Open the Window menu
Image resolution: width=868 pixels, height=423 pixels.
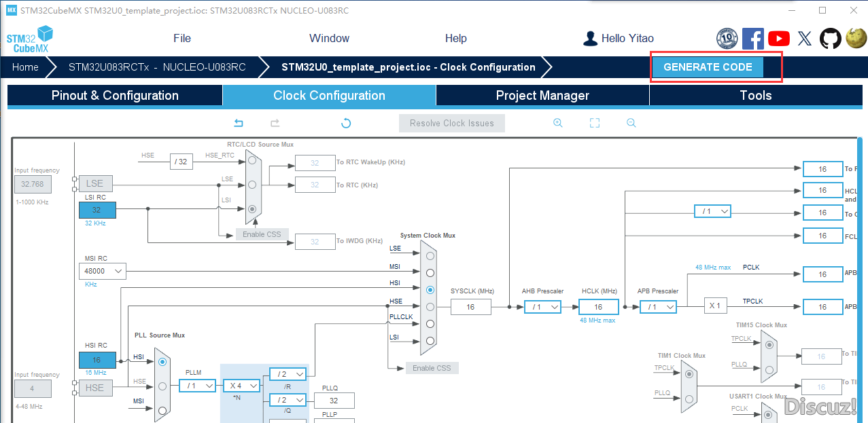(x=330, y=39)
